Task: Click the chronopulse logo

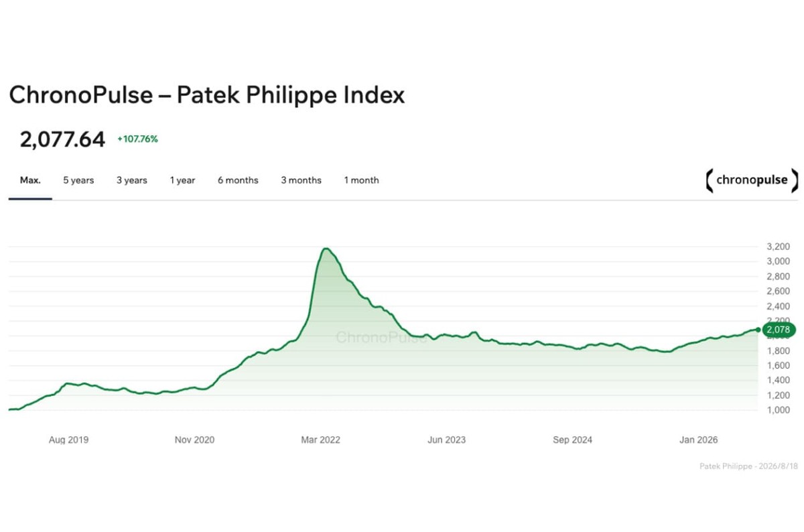Action: 752,180
